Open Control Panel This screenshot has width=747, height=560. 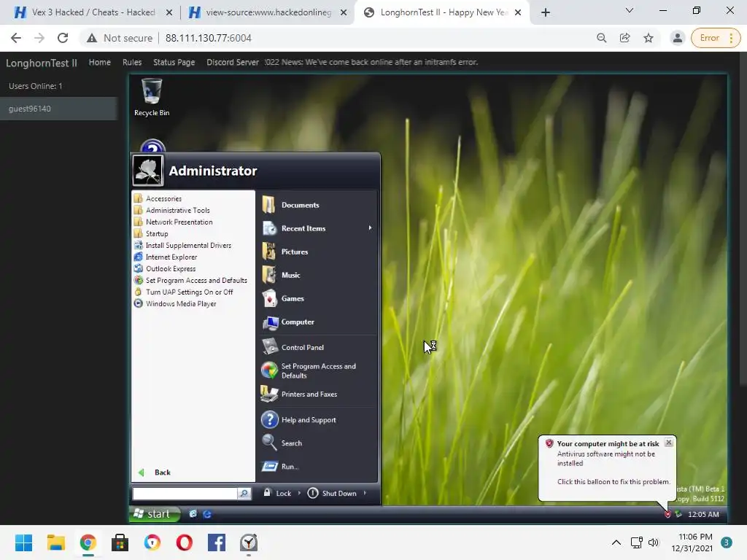click(x=303, y=347)
